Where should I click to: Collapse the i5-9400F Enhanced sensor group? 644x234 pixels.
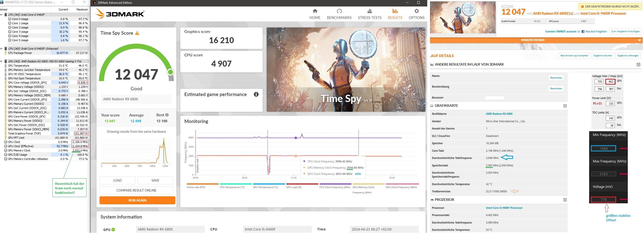[1, 49]
